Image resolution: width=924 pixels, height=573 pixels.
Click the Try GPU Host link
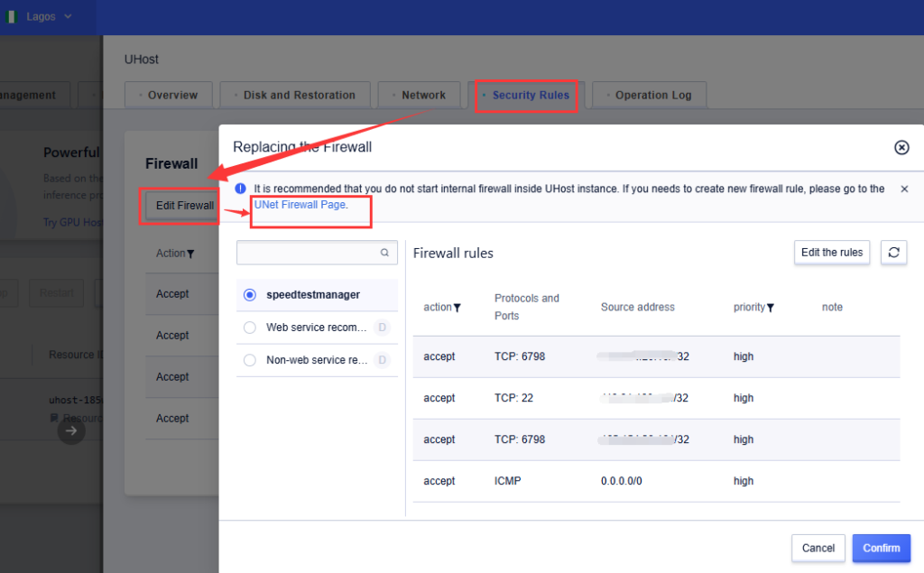[72, 222]
